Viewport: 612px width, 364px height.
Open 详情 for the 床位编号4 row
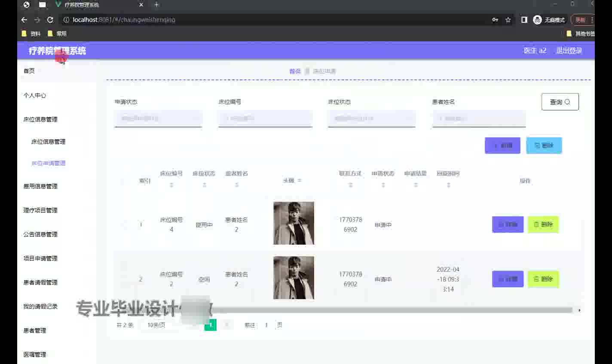pos(508,224)
